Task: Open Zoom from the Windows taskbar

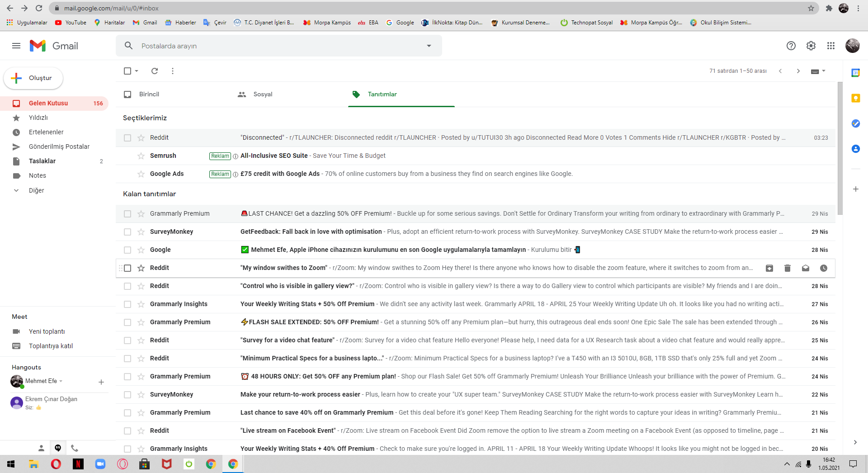Action: click(x=100, y=464)
